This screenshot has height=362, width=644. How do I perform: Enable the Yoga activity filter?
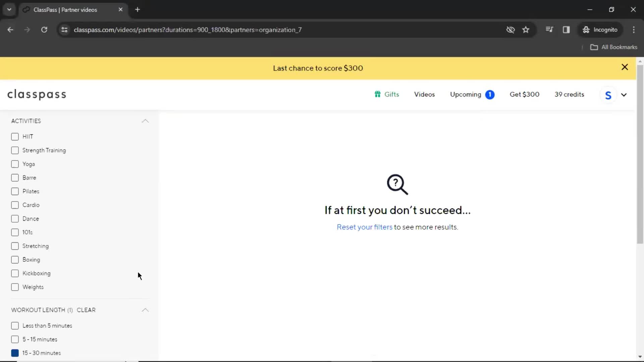15,164
